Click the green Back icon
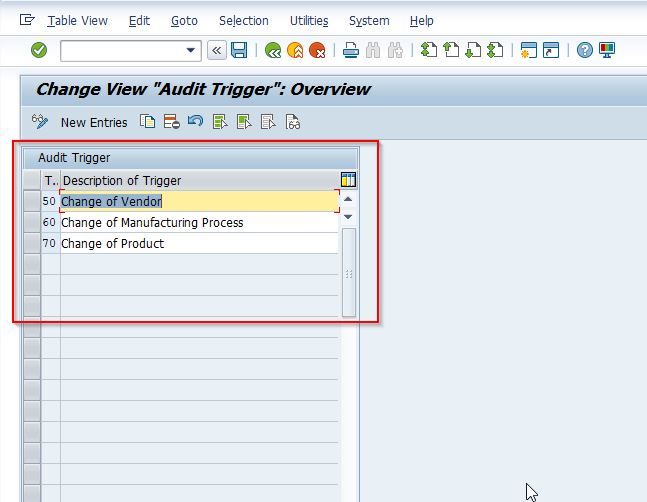Image resolution: width=647 pixels, height=502 pixels. [273, 50]
